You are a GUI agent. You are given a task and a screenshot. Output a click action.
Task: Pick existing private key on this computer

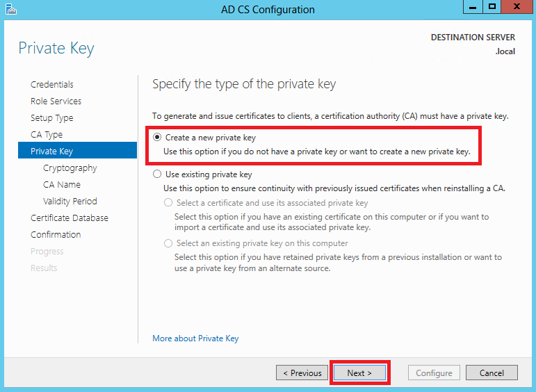coord(168,243)
